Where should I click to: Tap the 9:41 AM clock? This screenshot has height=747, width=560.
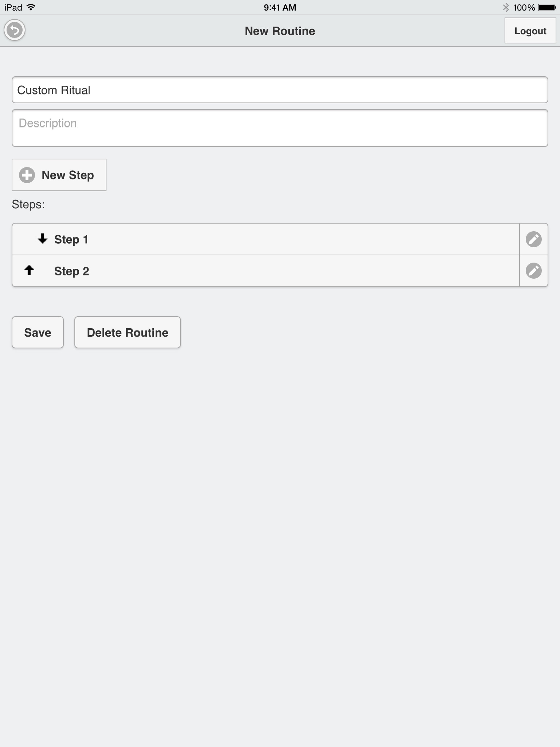pos(280,7)
